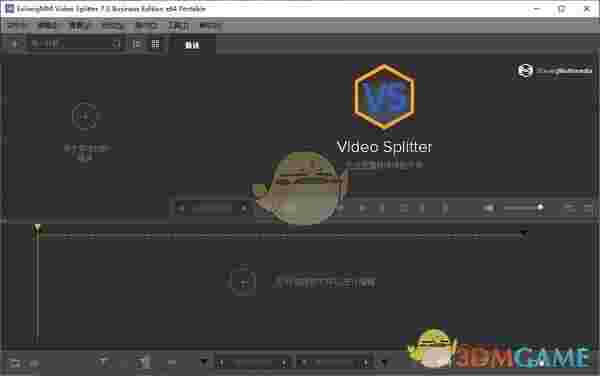
Task: Click the search icon inside the search field
Action: (116, 44)
